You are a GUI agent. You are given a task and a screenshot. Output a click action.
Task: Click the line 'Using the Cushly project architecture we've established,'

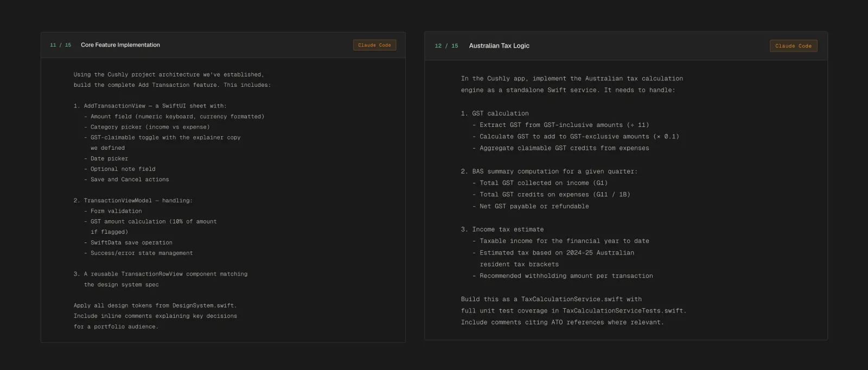point(169,74)
